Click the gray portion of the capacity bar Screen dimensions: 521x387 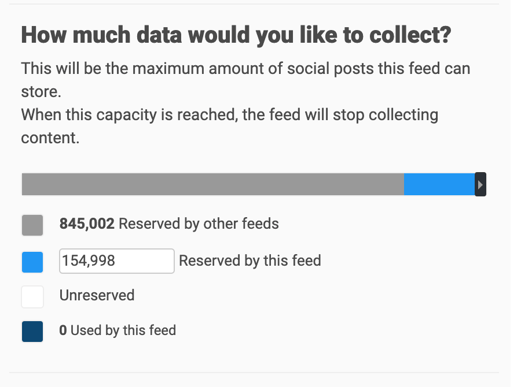click(x=213, y=184)
